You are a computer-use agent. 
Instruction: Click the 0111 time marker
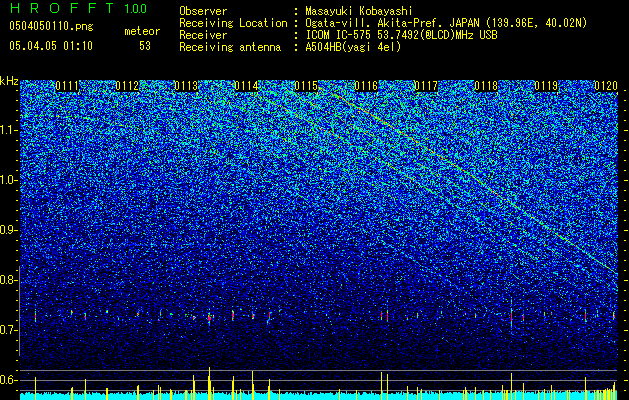pyautogui.click(x=67, y=86)
